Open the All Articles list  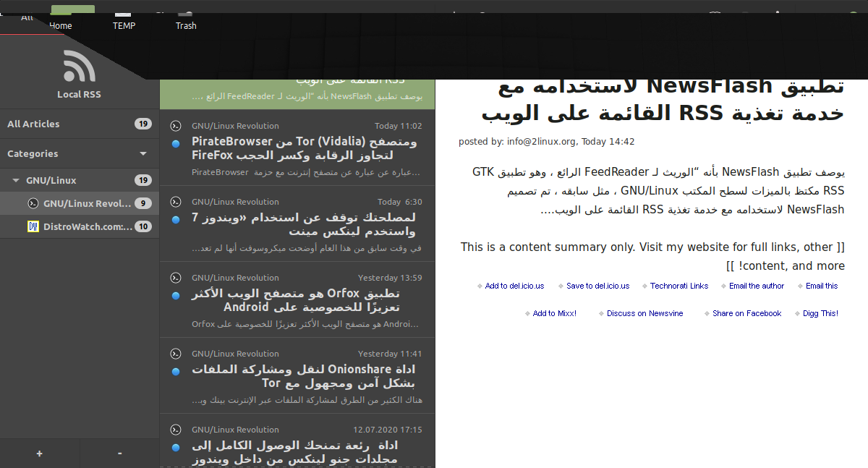click(80, 124)
